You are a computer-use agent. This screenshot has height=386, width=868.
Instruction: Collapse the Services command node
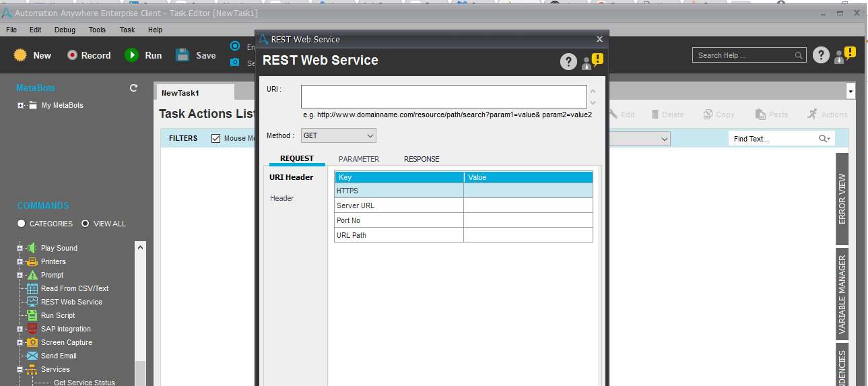pyautogui.click(x=21, y=369)
